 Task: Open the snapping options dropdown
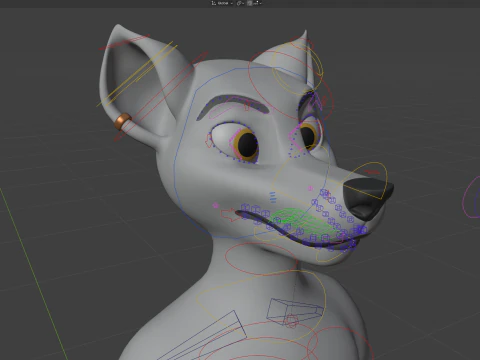coord(257,3)
